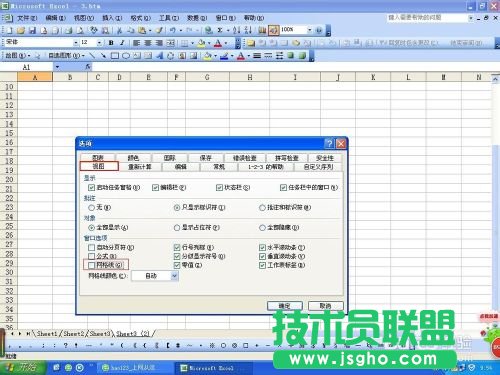Click the Sort Descending icon
Image resolution: width=500 pixels, height=375 pixels.
248,30
